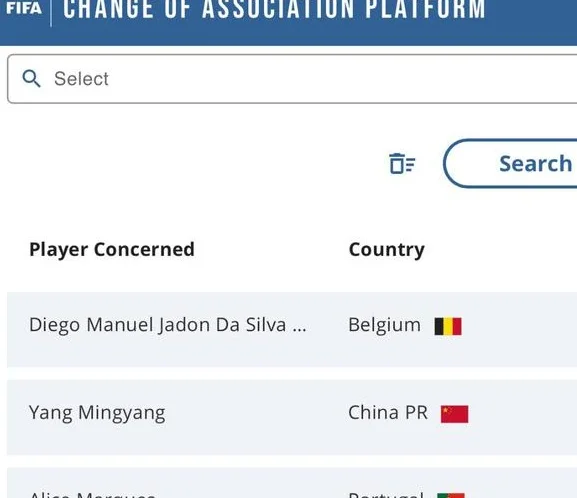Viewport: 577px width, 498px height.
Task: Open Yang Mingyang player row
Action: click(292, 417)
